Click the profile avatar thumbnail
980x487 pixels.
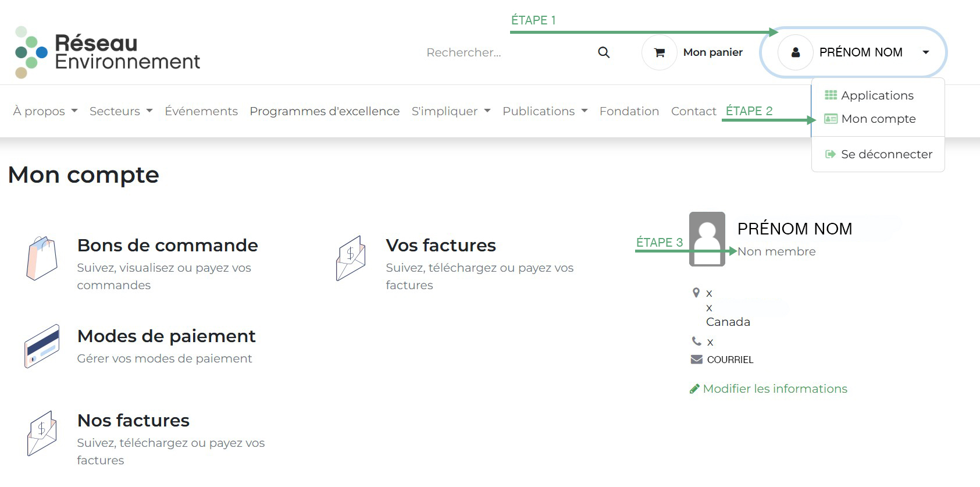707,239
